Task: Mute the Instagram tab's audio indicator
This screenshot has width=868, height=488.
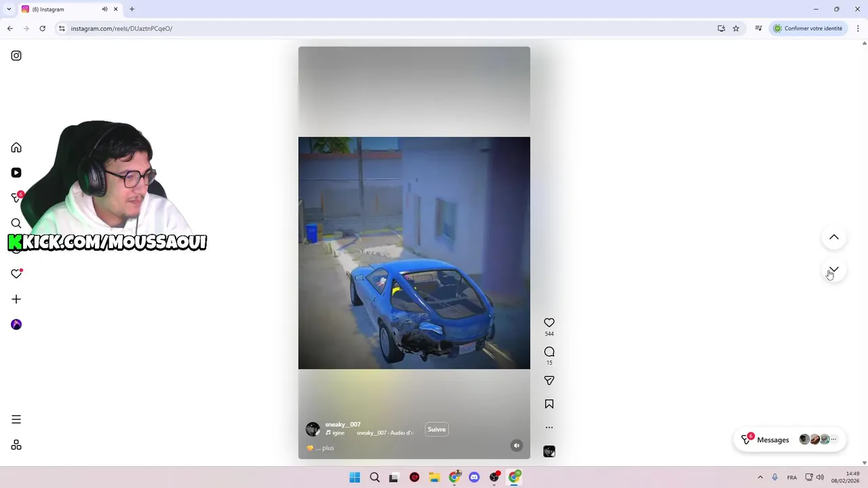Action: 104,9
